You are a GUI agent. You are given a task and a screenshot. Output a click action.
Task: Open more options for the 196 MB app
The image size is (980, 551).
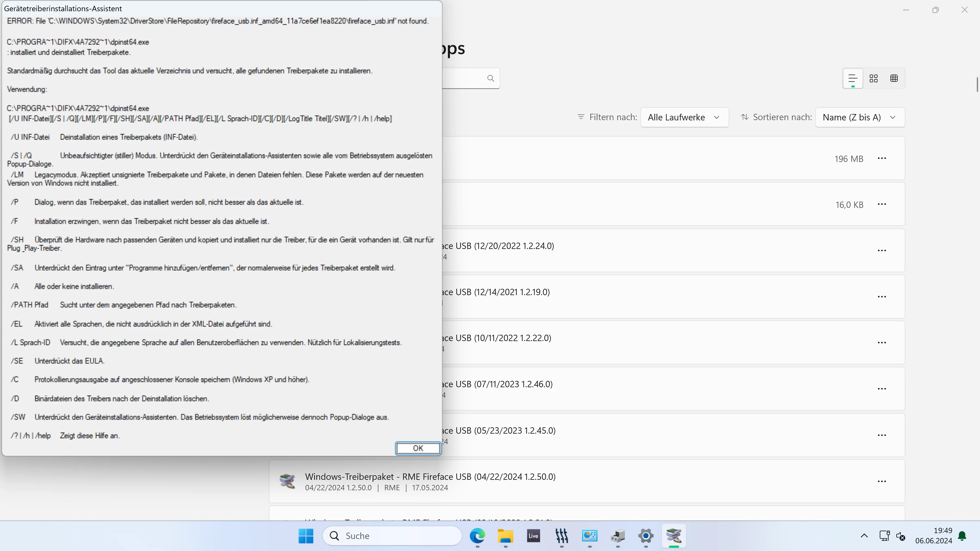click(x=882, y=158)
